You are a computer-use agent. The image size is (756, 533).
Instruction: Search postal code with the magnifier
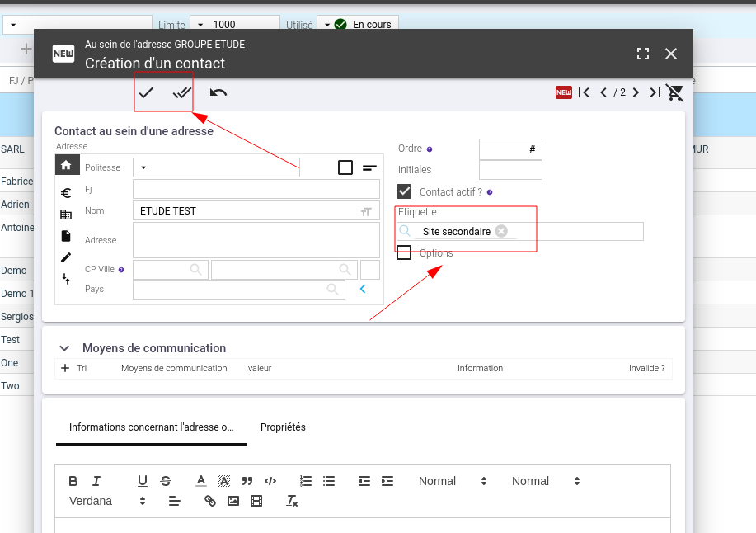(195, 269)
